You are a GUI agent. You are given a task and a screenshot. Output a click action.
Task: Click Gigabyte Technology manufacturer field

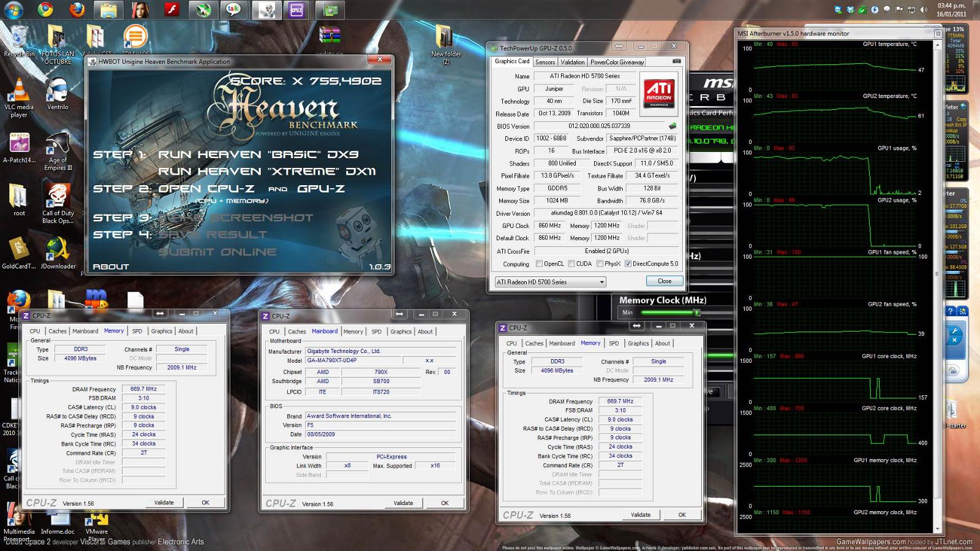tap(380, 351)
